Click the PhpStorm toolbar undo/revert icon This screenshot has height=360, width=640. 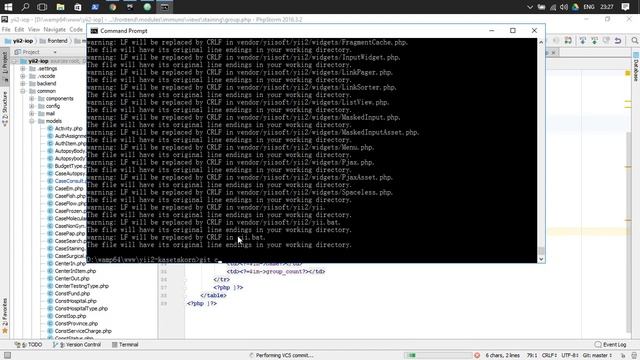pos(618,40)
